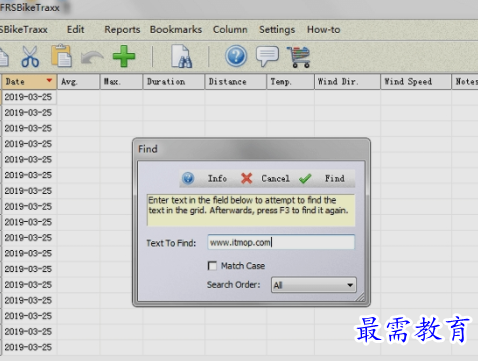Click the Text To Find input field
Viewport: 478px width, 361px height.
pos(281,242)
